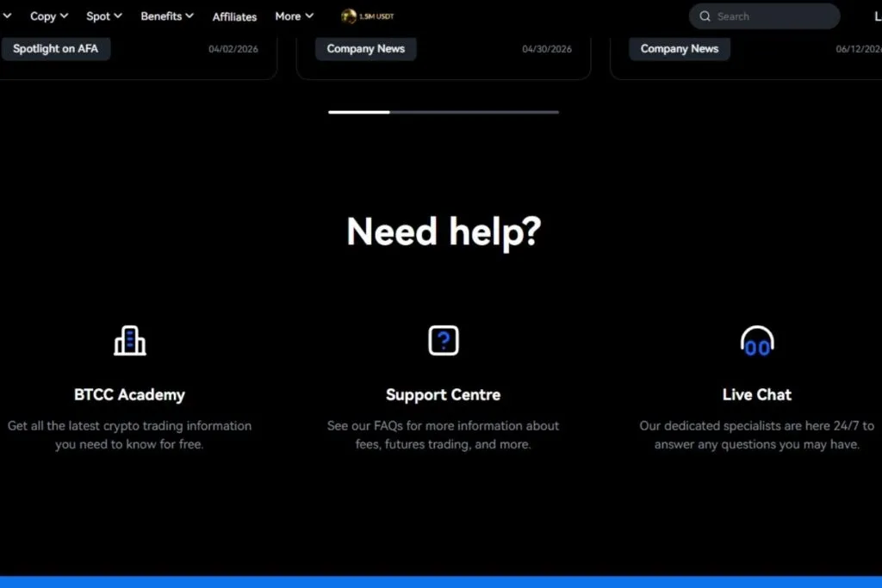Start Live Chat via headset icon
This screenshot has width=882, height=588.
point(757,341)
